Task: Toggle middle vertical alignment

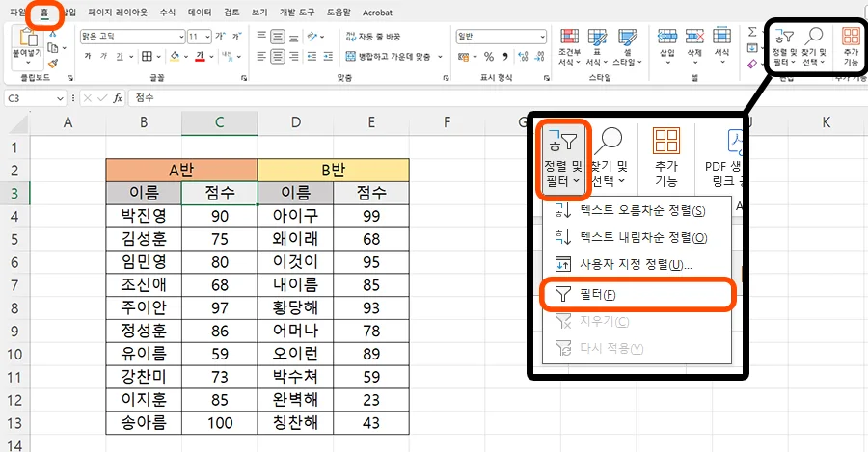Action: pyautogui.click(x=278, y=37)
